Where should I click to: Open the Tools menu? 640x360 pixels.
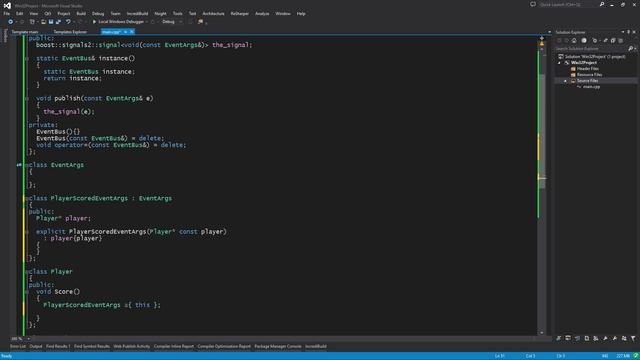pos(178,13)
